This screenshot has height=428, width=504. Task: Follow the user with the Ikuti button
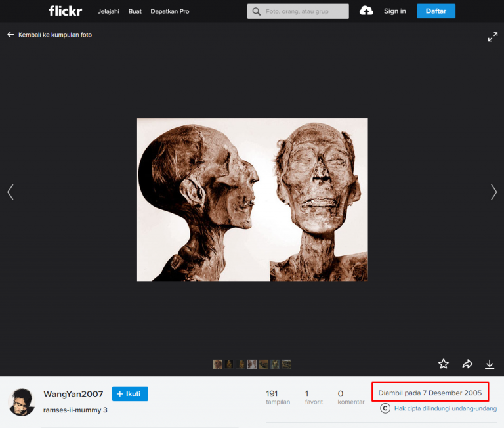tap(130, 394)
